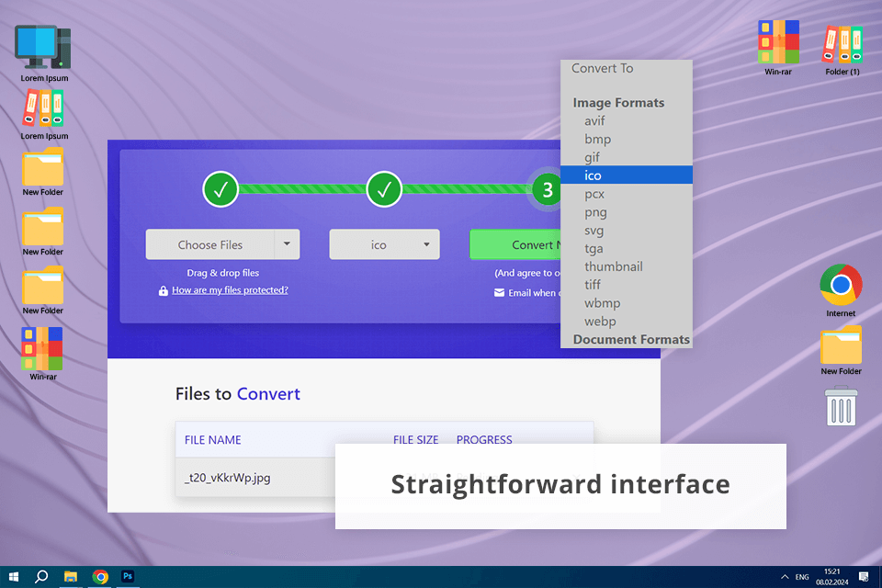Click the Drag & drop files text

click(x=222, y=273)
